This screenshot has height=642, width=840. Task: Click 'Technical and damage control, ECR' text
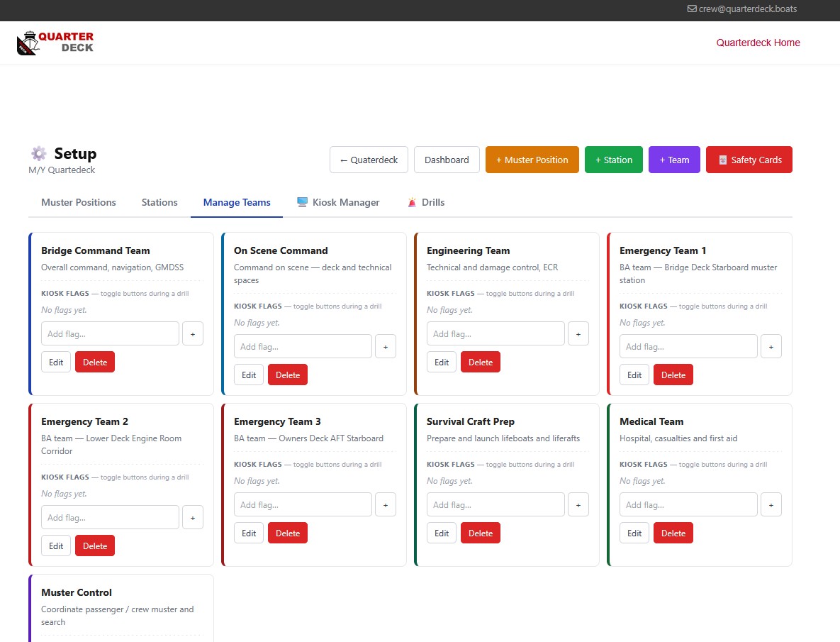click(493, 267)
